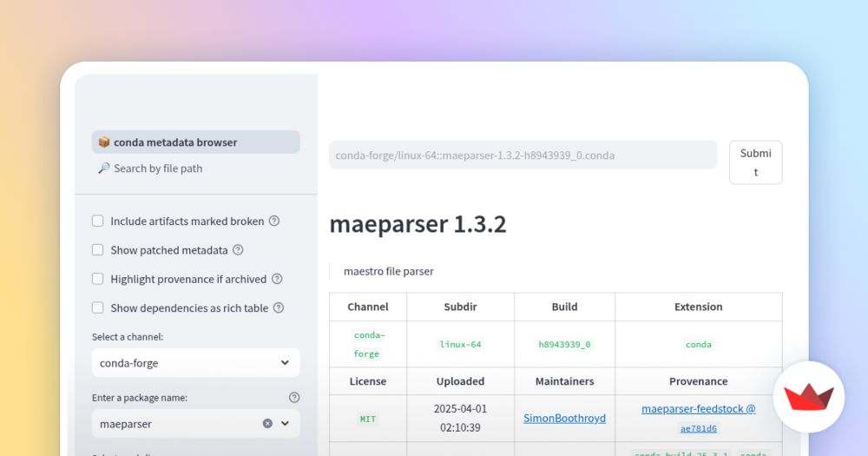This screenshot has width=868, height=456.
Task: Click the linux-64 subdir value
Action: [461, 344]
